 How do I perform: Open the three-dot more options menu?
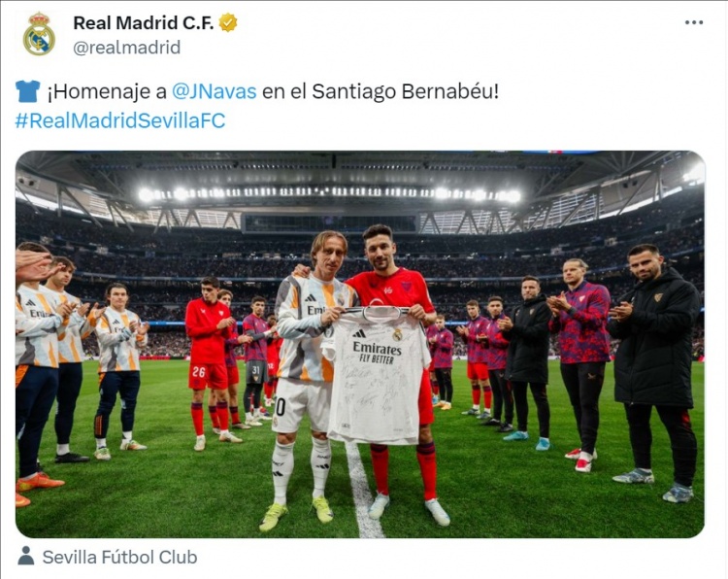coord(694,22)
